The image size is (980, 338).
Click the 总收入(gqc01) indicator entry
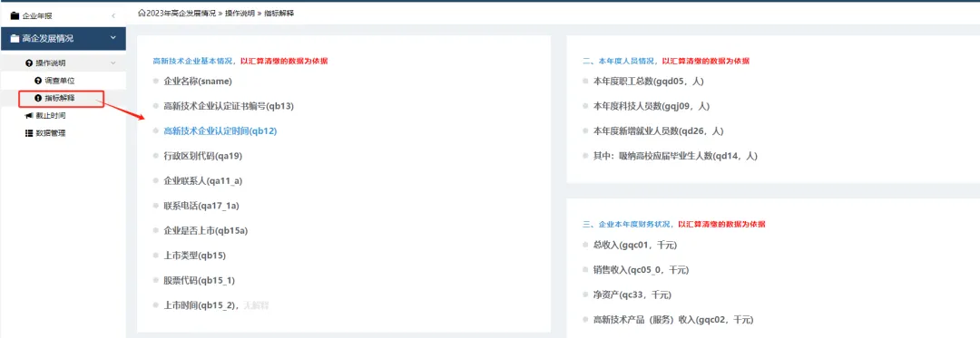pos(634,245)
